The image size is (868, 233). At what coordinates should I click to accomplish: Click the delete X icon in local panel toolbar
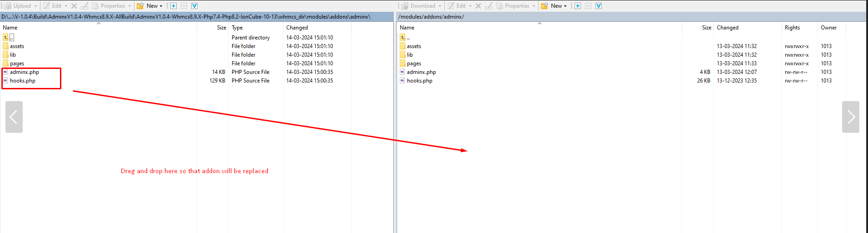[x=74, y=6]
